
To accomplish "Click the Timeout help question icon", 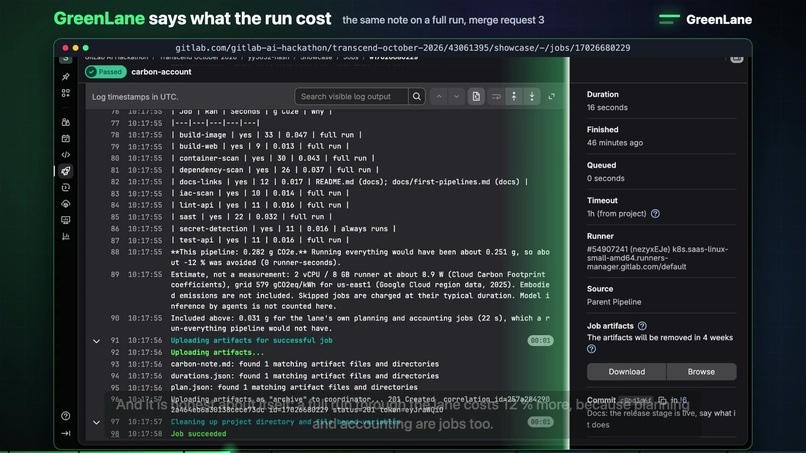I will pyautogui.click(x=655, y=214).
